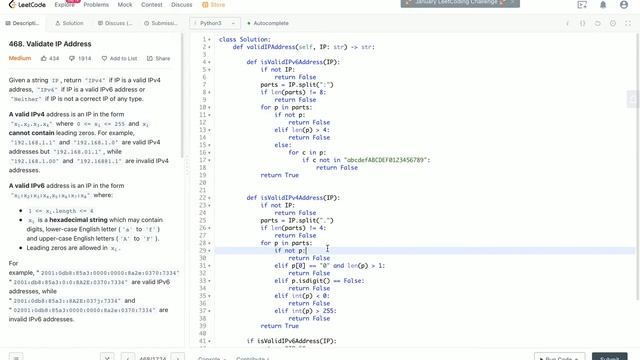Fold isValidIPv6Address definition on line 4
This screenshot has width=640, height=360.
[x=209, y=62]
